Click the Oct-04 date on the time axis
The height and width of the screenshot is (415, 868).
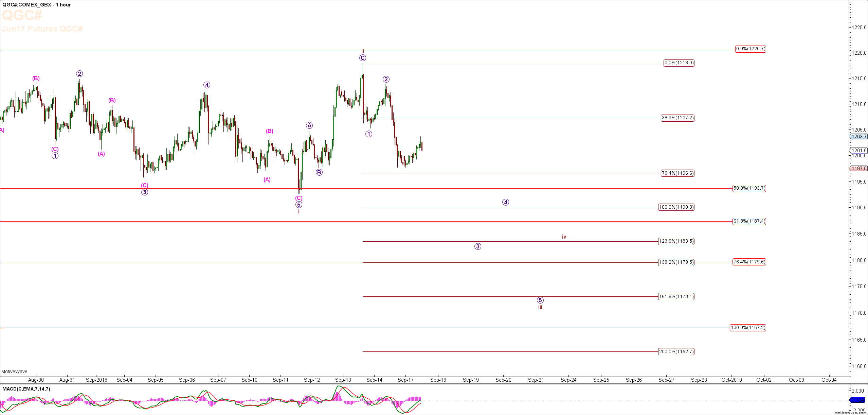click(x=829, y=380)
